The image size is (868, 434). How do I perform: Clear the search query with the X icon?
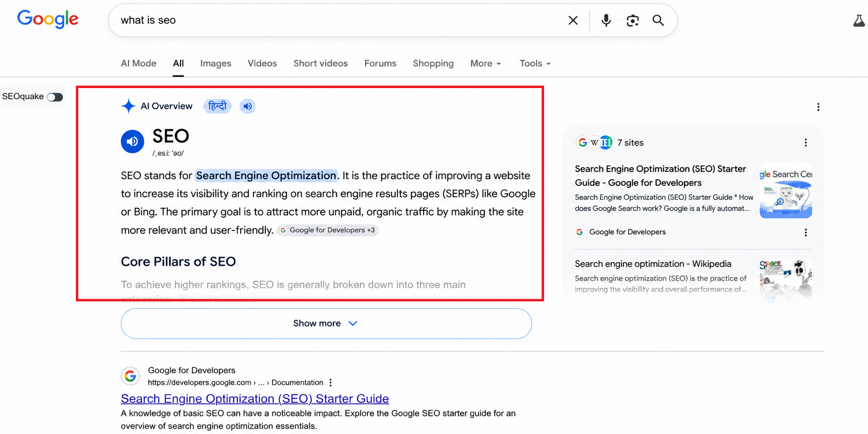[573, 20]
